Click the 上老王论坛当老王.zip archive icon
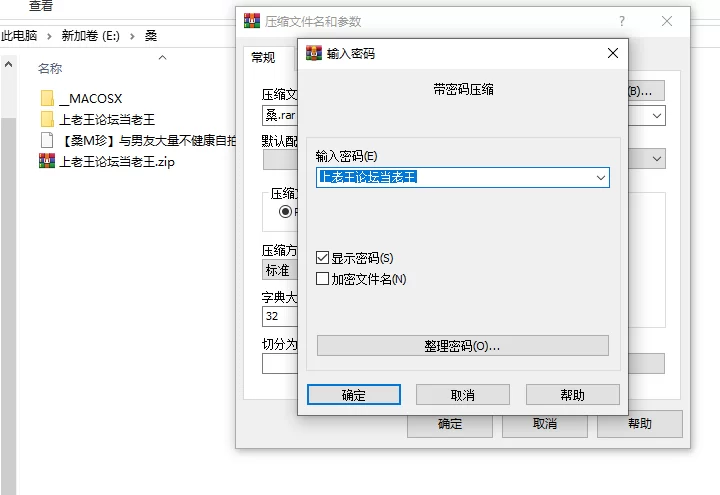Screen dimensions: 720x495 coord(47,161)
